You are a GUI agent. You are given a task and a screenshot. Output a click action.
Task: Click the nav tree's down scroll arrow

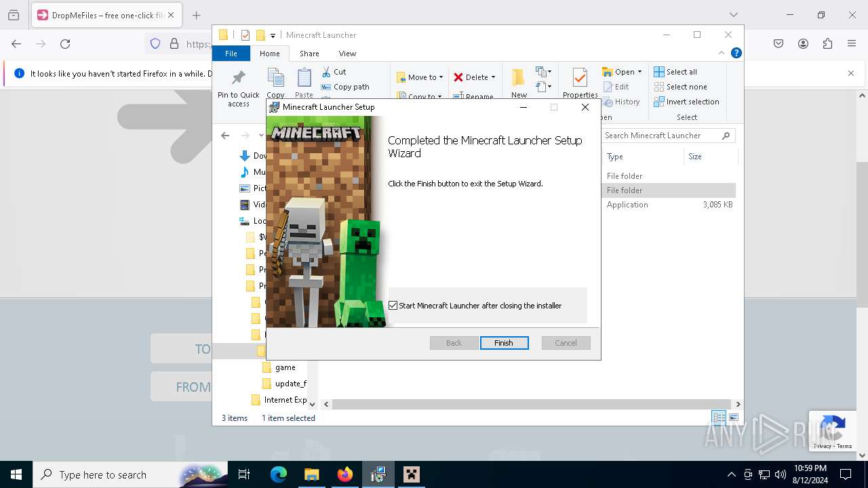tap(312, 405)
